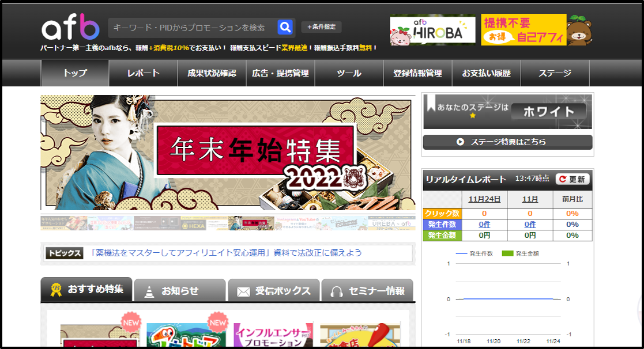Click in the keyword search field

[x=190, y=27]
